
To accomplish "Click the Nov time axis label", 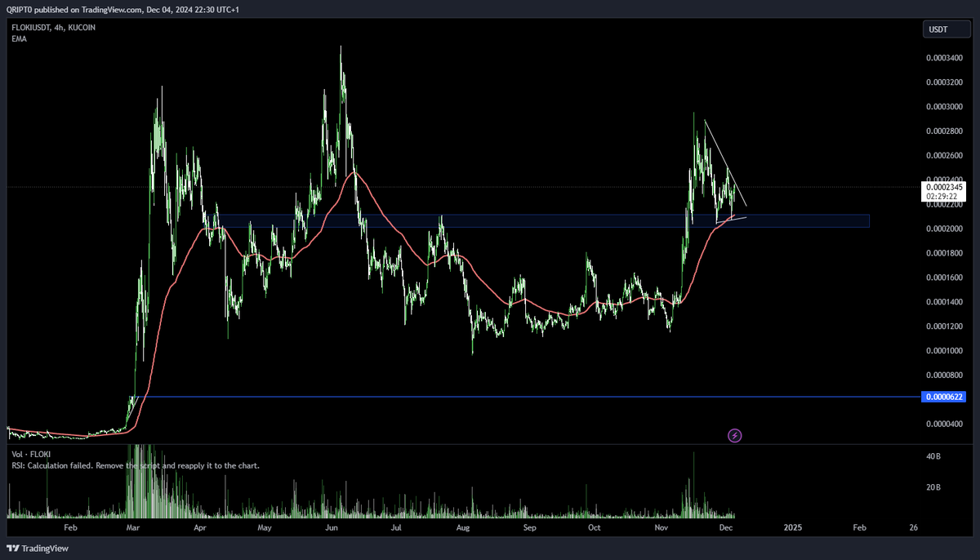I will pos(661,528).
